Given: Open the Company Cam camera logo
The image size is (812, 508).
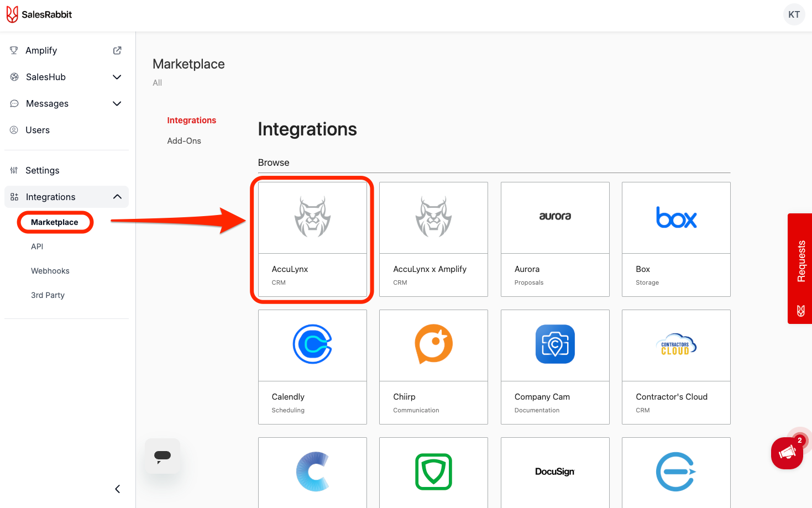Looking at the screenshot, I should pyautogui.click(x=555, y=344).
